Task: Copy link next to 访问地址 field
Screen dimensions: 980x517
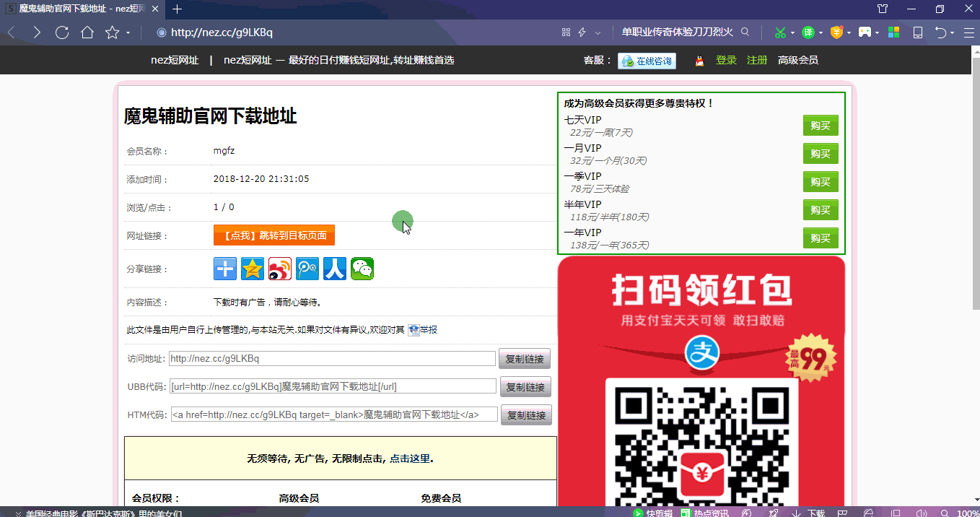Action: 525,359
